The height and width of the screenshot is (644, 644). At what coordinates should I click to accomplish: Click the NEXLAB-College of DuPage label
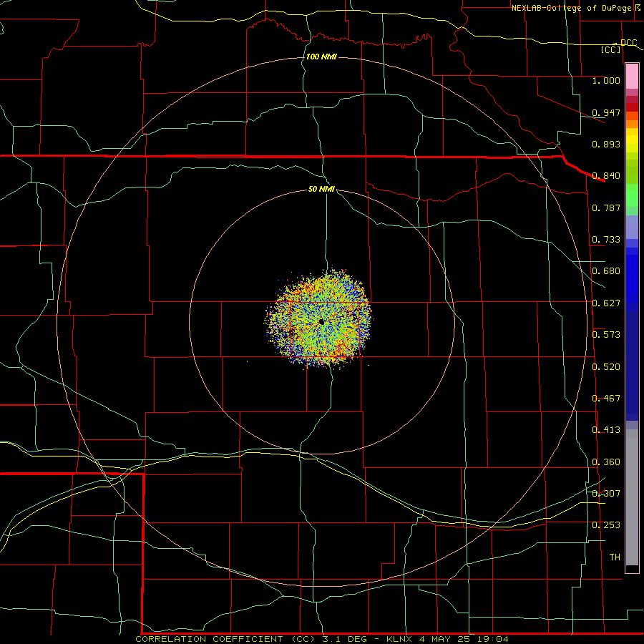coord(571,8)
